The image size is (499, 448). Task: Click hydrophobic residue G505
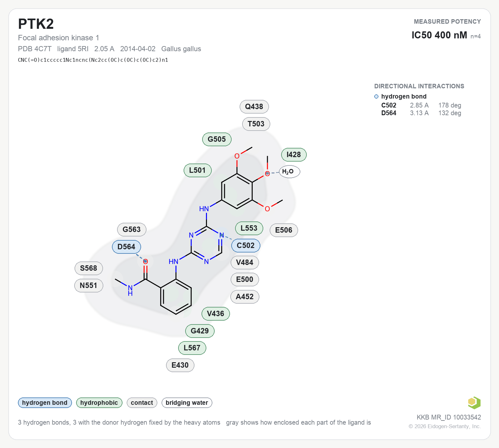point(217,139)
